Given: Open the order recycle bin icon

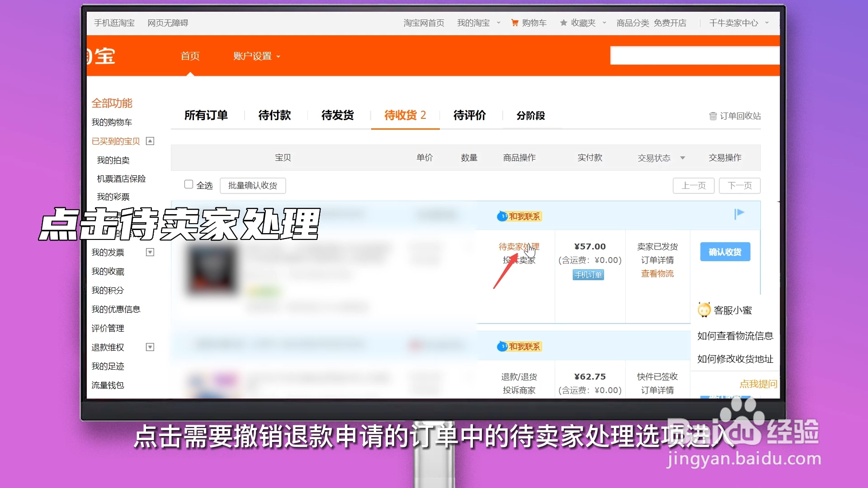Looking at the screenshot, I should [x=713, y=116].
